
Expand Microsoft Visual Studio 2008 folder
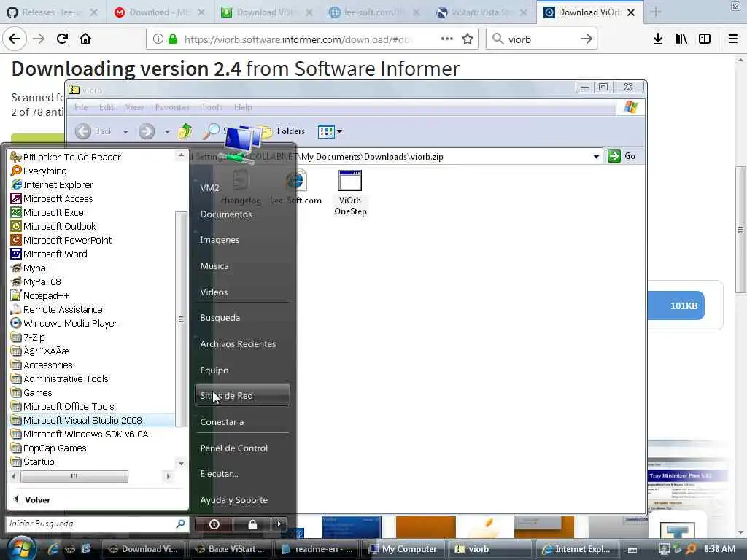point(76,420)
